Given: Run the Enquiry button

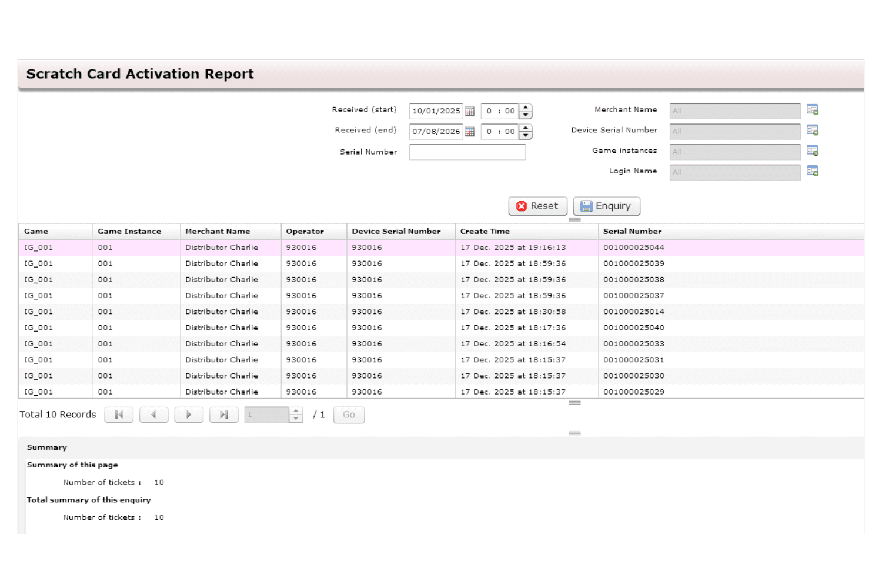Looking at the screenshot, I should coord(607,206).
